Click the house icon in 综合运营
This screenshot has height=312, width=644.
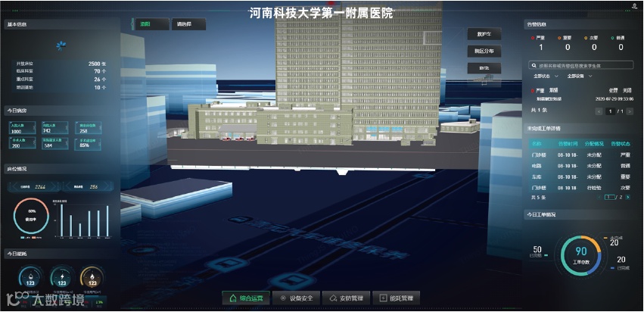tap(233, 298)
